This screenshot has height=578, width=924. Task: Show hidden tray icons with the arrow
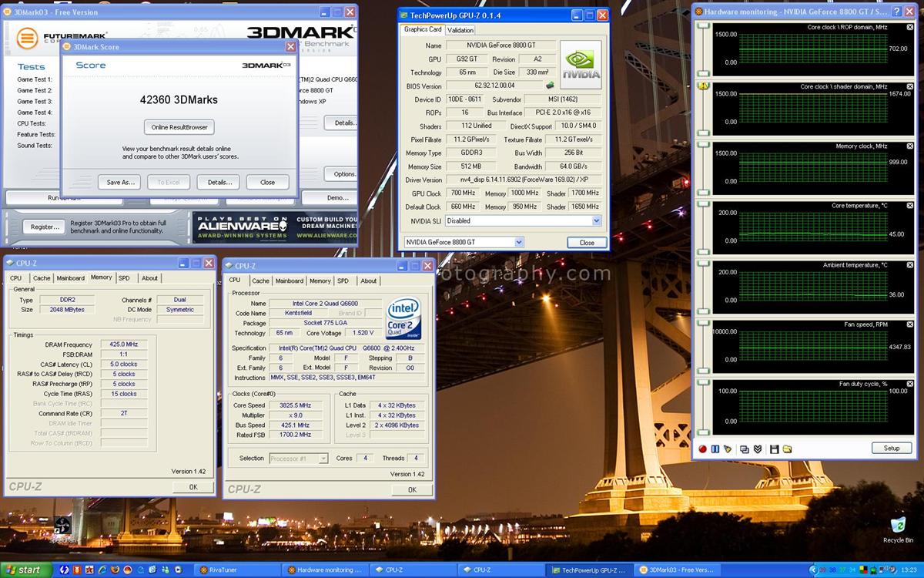coord(815,570)
